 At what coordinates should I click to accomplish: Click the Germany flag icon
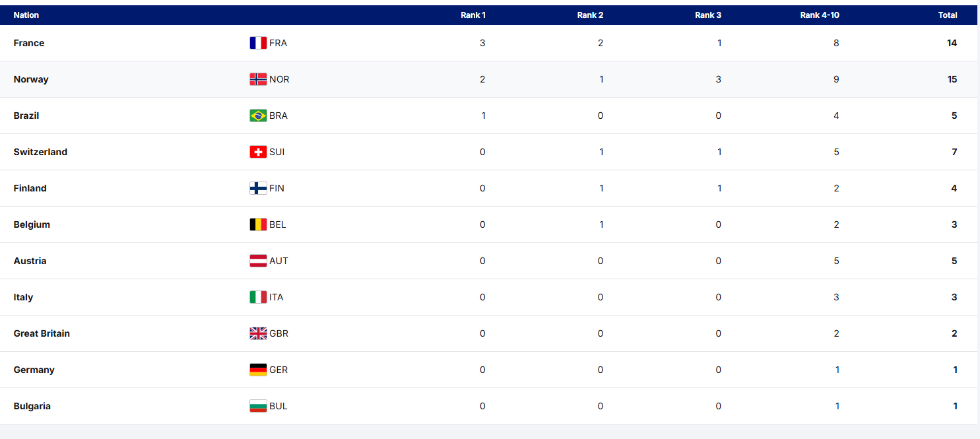(258, 370)
